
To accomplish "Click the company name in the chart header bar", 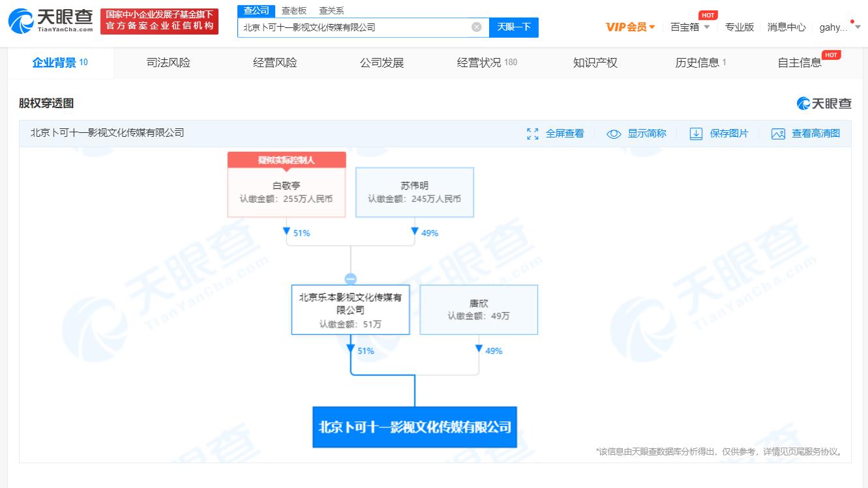I will click(108, 133).
